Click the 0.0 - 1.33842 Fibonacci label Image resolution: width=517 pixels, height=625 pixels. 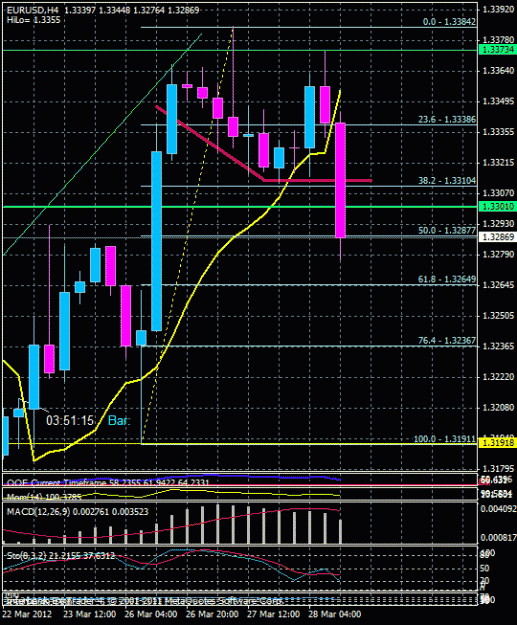(x=449, y=22)
